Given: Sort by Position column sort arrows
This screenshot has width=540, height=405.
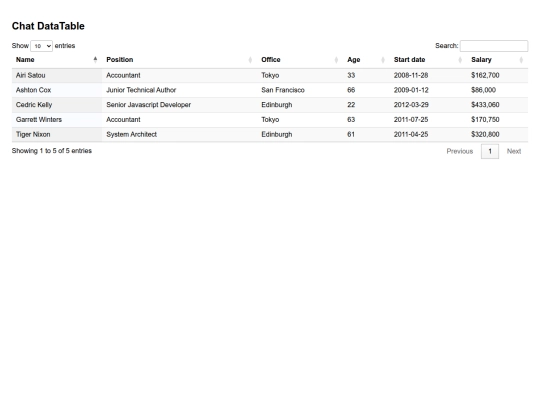Looking at the screenshot, I should pos(250,60).
